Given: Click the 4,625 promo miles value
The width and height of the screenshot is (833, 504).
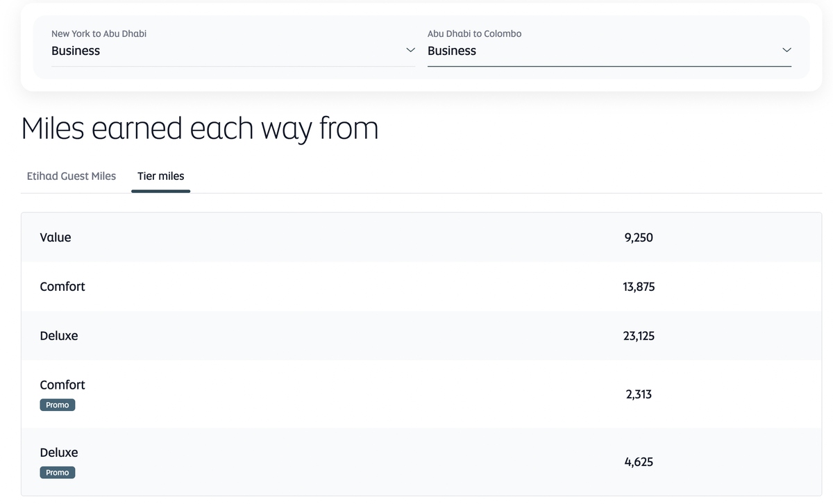Looking at the screenshot, I should [639, 462].
